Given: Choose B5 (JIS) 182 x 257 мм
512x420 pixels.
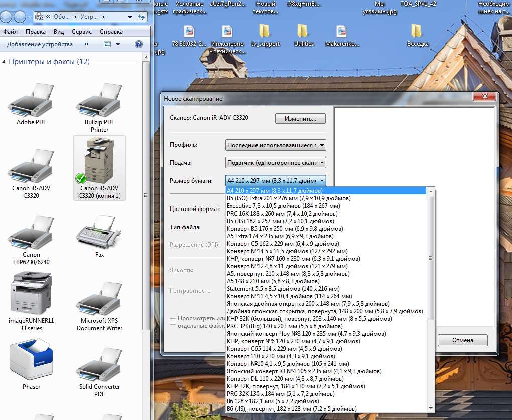Looking at the screenshot, I should click(326, 221).
